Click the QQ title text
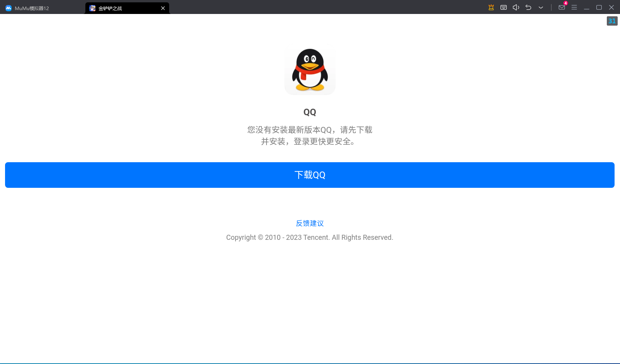This screenshot has height=364, width=620. pyautogui.click(x=310, y=112)
